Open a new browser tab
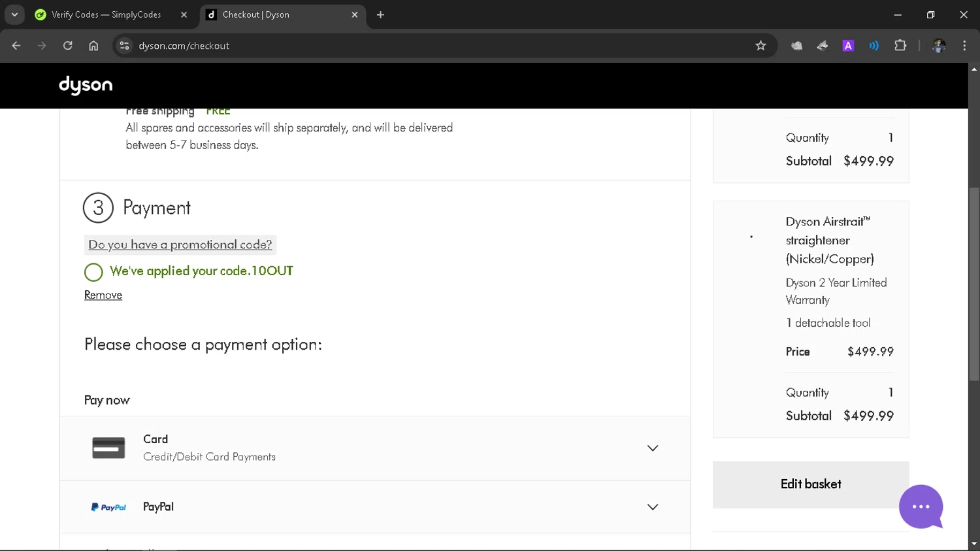This screenshot has width=980, height=551. tap(380, 14)
